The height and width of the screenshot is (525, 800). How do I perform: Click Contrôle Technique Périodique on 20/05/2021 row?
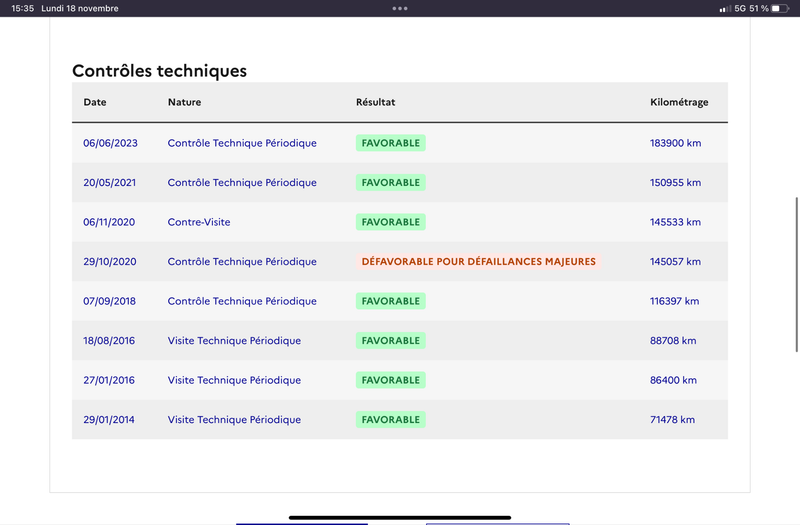(x=242, y=183)
